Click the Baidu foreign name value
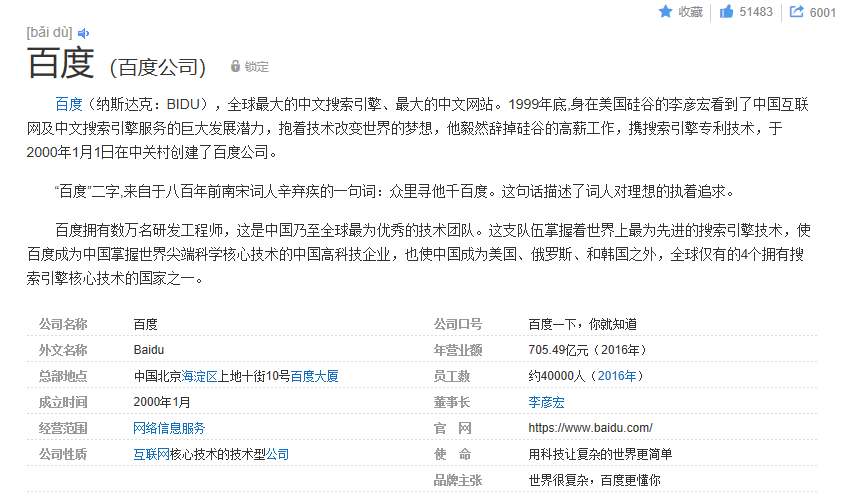This screenshot has height=496, width=843. click(x=149, y=350)
